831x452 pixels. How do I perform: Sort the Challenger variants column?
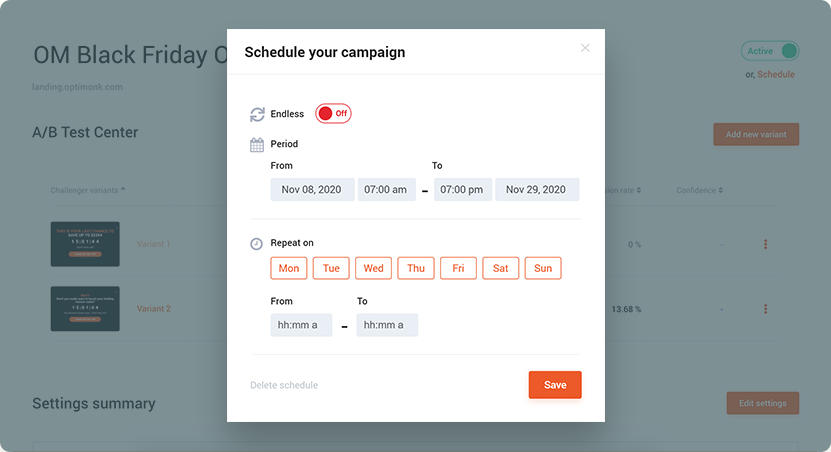[x=123, y=190]
